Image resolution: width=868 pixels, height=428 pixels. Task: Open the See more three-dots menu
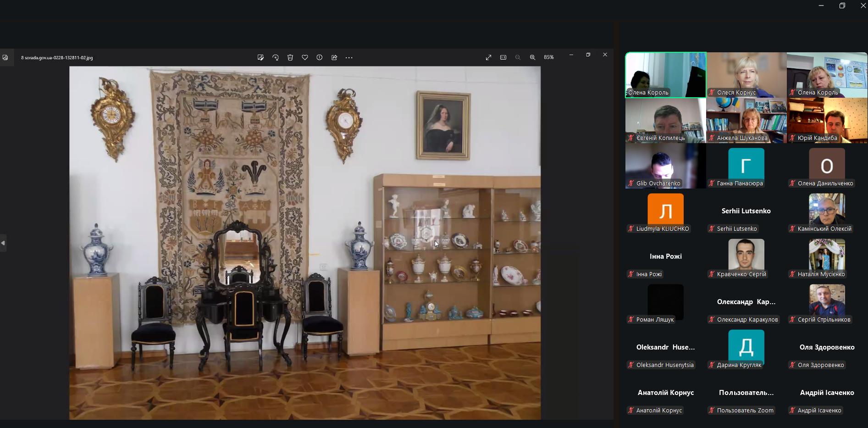pos(349,57)
